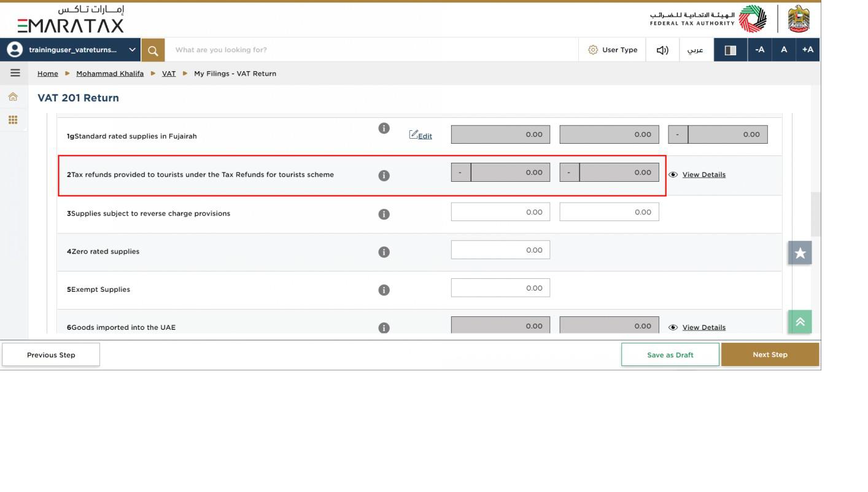This screenshot has width=868, height=492.
Task: Toggle the contrast mode icon
Action: click(x=730, y=50)
